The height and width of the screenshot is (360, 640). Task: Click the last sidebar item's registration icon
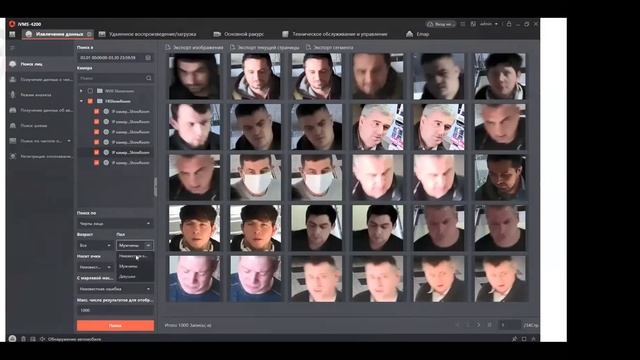(13, 156)
